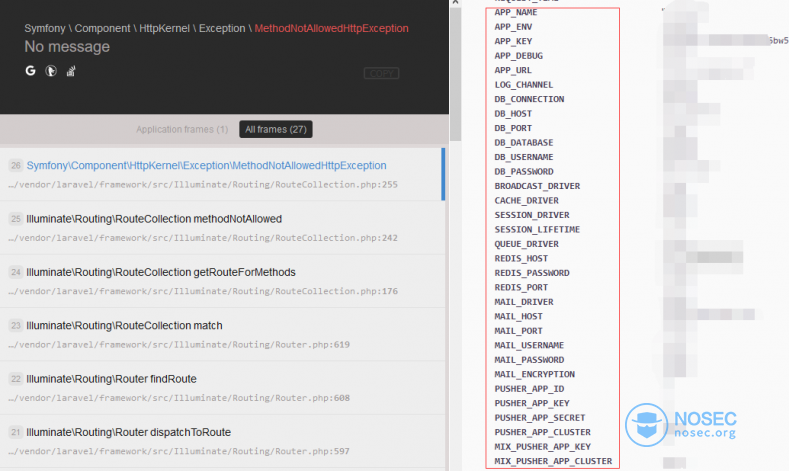Click the details panel vertical scrollbar thumb
The height and width of the screenshot is (471, 789).
point(455,74)
